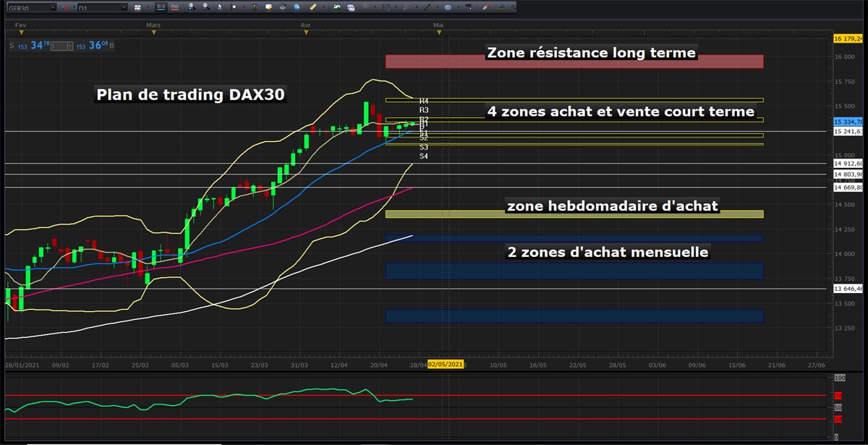This screenshot has height=445, width=868.
Task: Expand the trend line options arrow
Action: coord(438,7)
